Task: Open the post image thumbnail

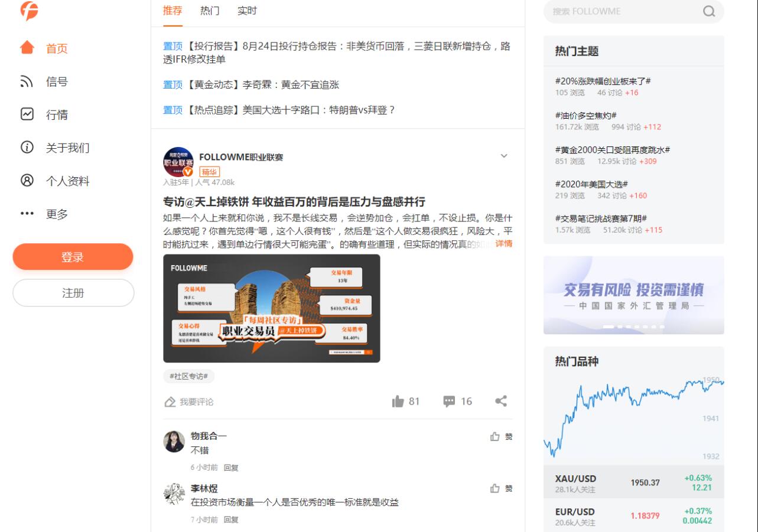Action: [x=272, y=308]
